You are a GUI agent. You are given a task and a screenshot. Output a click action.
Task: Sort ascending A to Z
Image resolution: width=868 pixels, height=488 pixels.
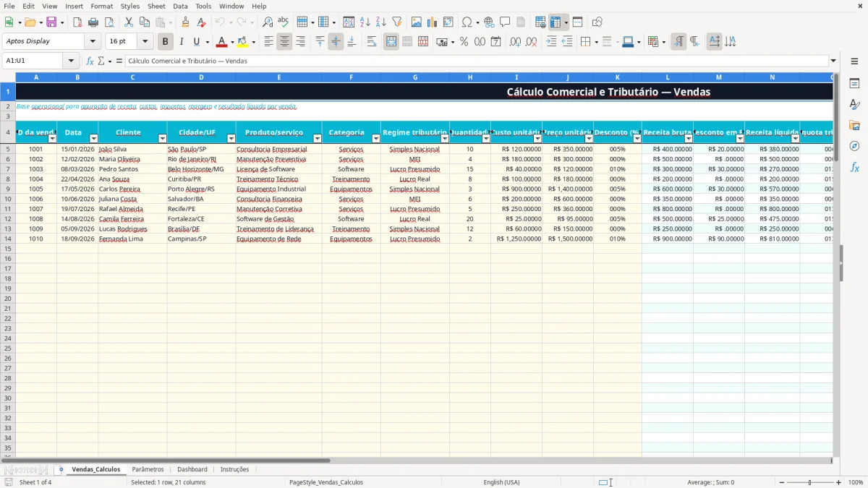point(365,22)
